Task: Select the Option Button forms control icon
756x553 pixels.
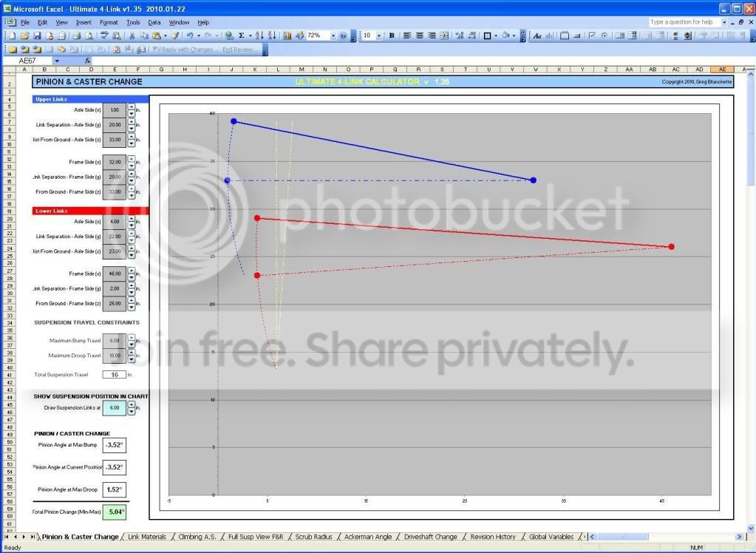Action: coord(604,35)
